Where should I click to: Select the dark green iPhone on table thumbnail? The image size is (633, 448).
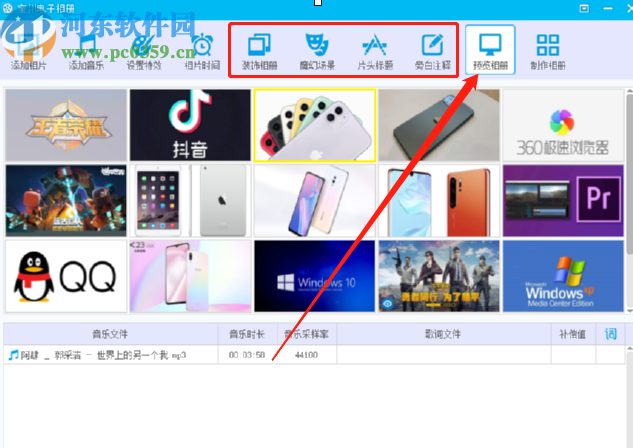pyautogui.click(x=439, y=125)
